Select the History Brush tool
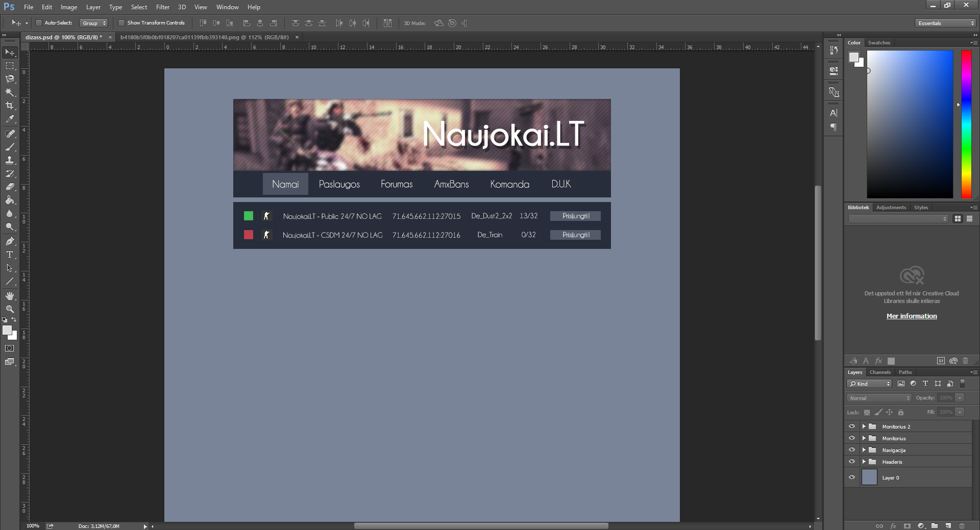980x530 pixels. tap(10, 173)
